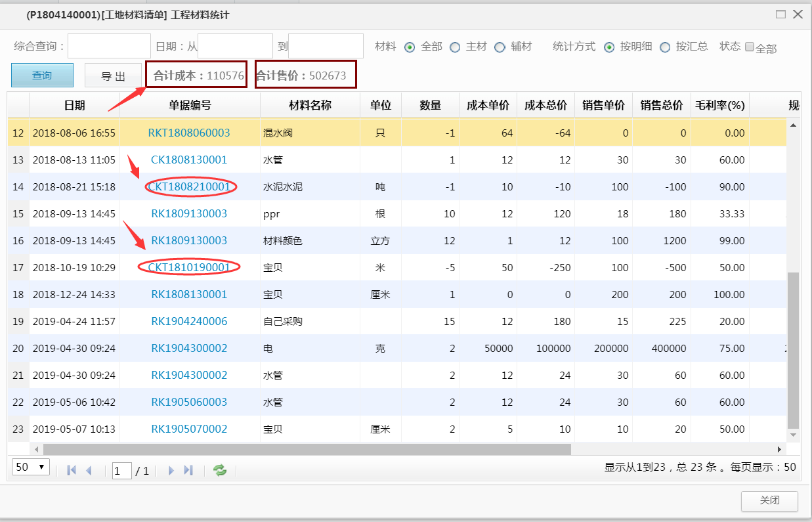Select the 主材 material radio button
This screenshot has width=812, height=522.
[x=456, y=47]
